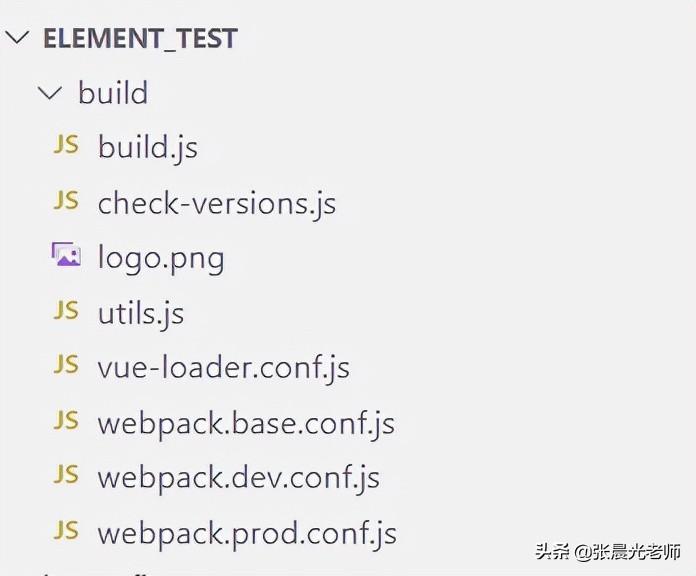Open webpack.prod.conf.js file
Image resolution: width=696 pixels, height=576 pixels.
[247, 533]
